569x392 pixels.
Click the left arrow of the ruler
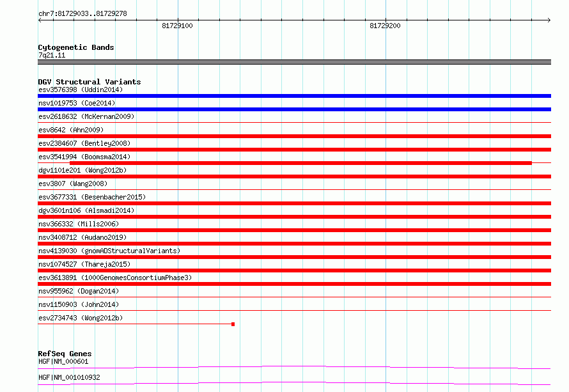[x=40, y=20]
